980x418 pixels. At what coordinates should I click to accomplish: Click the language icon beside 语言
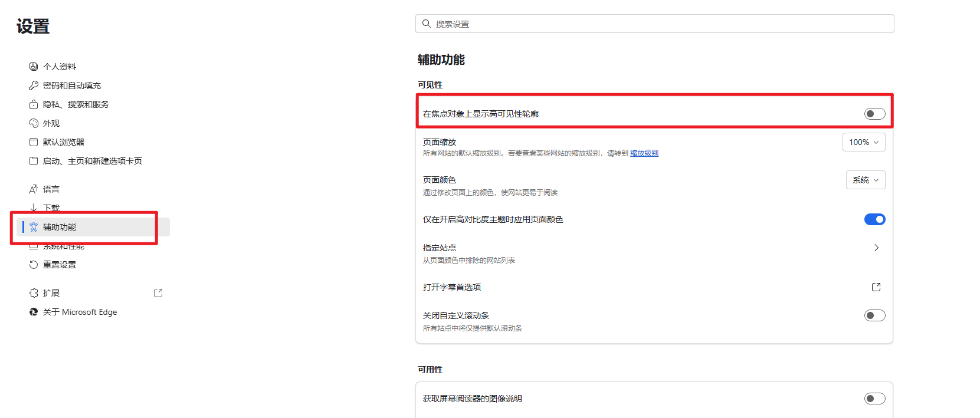[x=34, y=189]
